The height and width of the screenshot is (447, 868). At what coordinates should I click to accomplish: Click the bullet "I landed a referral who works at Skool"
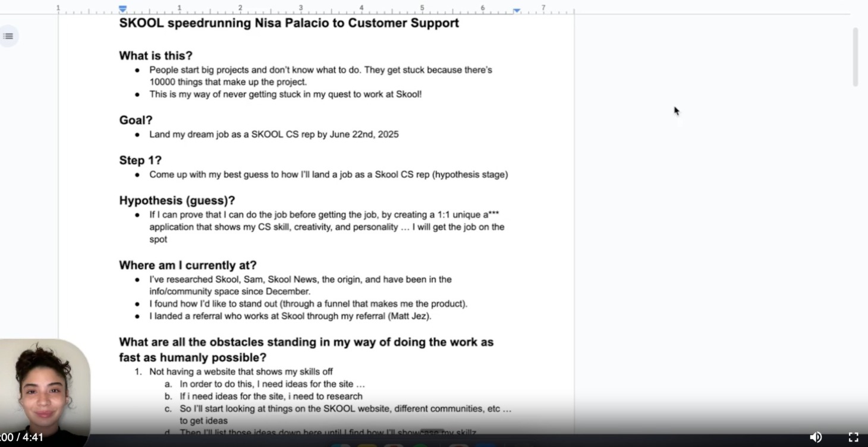point(290,316)
